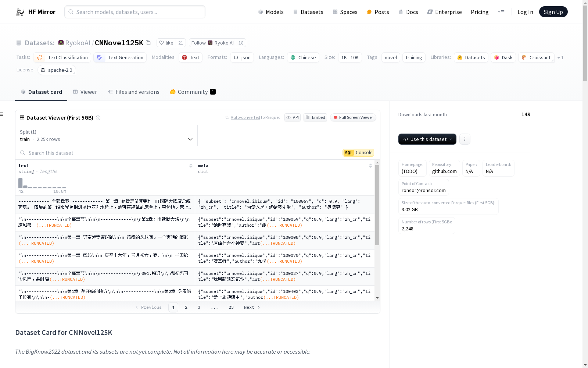Screen dimensions: 588x368
Task: Click the text lengths histogram
Action: [42, 183]
